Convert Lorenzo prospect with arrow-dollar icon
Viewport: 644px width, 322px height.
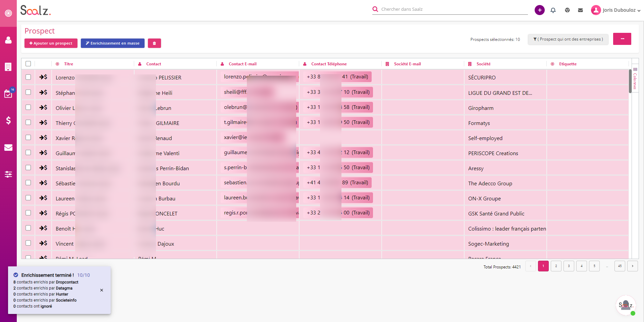pyautogui.click(x=43, y=77)
